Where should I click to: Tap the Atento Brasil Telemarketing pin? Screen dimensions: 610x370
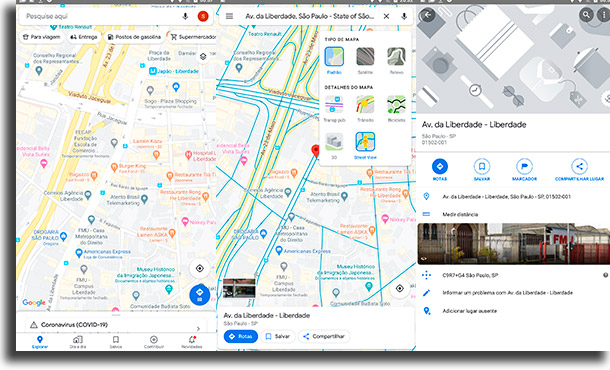(x=144, y=199)
